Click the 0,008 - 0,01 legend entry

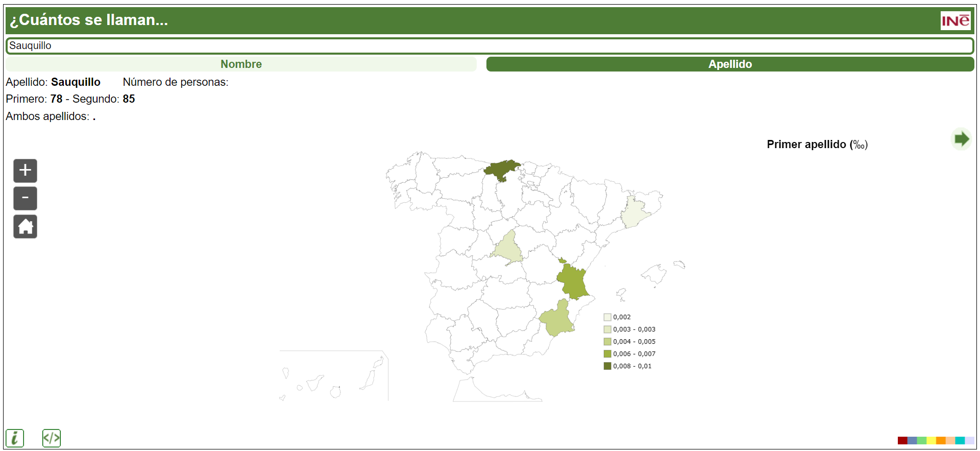pos(627,366)
